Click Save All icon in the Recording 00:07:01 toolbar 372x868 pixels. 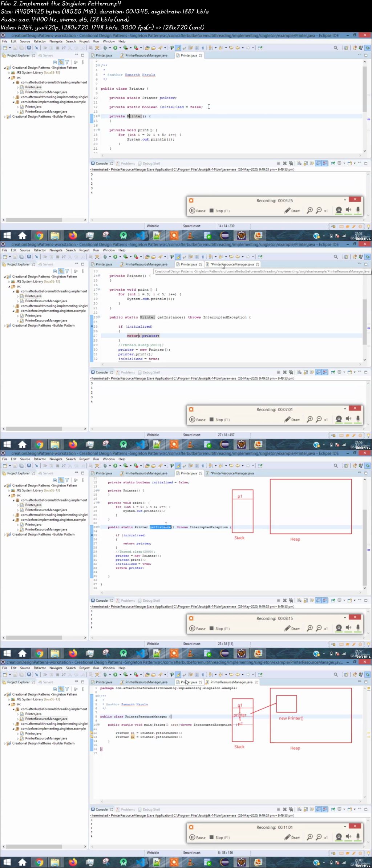[x=21, y=257]
